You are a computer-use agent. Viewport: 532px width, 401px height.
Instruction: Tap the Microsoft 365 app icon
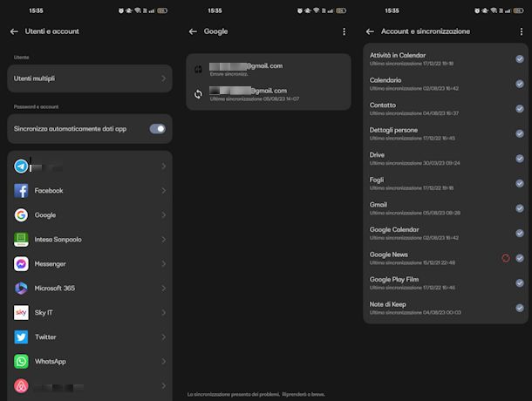[x=21, y=289]
